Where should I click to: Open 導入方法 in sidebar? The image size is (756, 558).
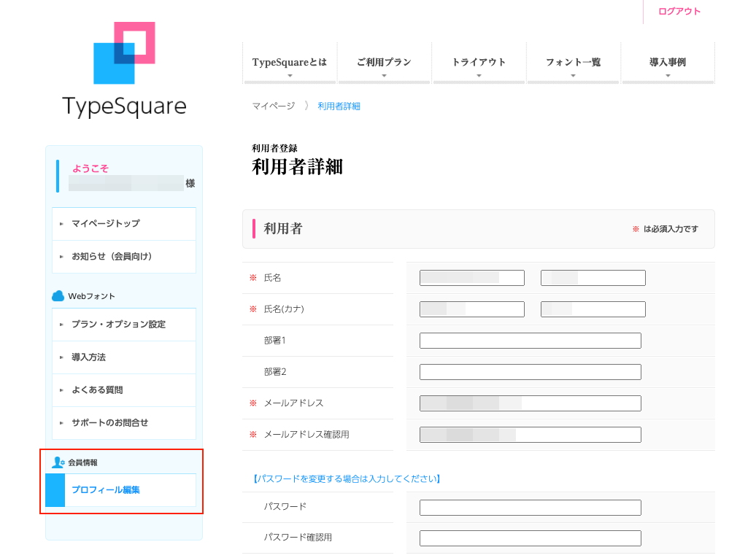click(124, 357)
